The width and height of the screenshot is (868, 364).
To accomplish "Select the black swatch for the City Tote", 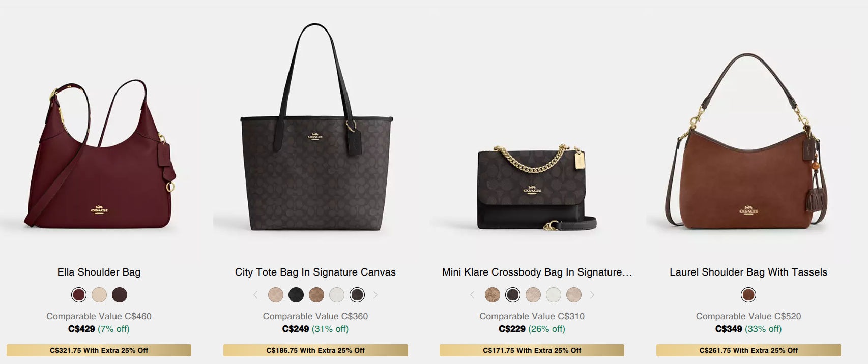I will coord(296,295).
